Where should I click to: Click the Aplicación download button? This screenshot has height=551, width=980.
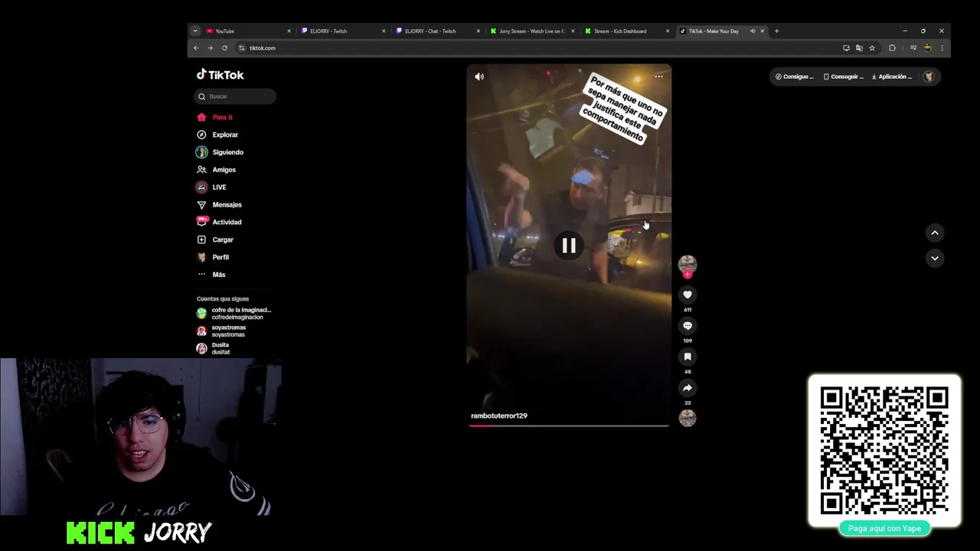pyautogui.click(x=891, y=77)
